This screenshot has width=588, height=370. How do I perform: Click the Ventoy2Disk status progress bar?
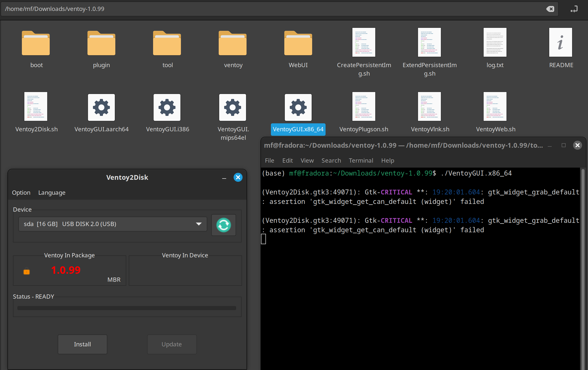127,308
